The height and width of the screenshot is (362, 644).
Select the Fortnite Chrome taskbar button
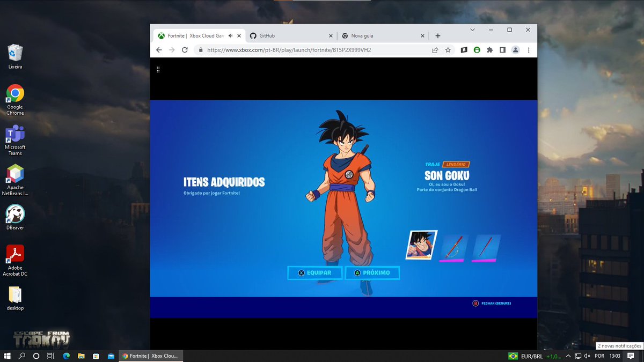pos(151,356)
